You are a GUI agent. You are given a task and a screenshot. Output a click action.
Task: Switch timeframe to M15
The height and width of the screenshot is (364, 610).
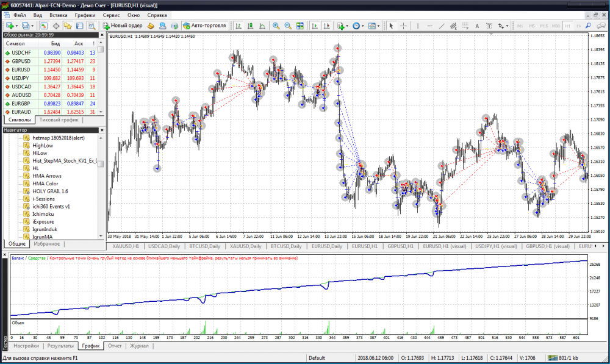(544, 26)
